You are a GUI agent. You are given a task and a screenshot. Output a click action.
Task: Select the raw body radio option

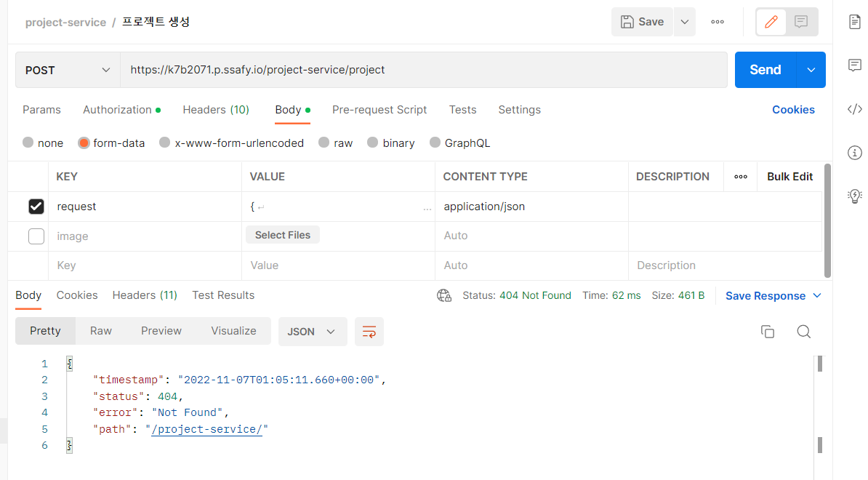[x=335, y=143]
